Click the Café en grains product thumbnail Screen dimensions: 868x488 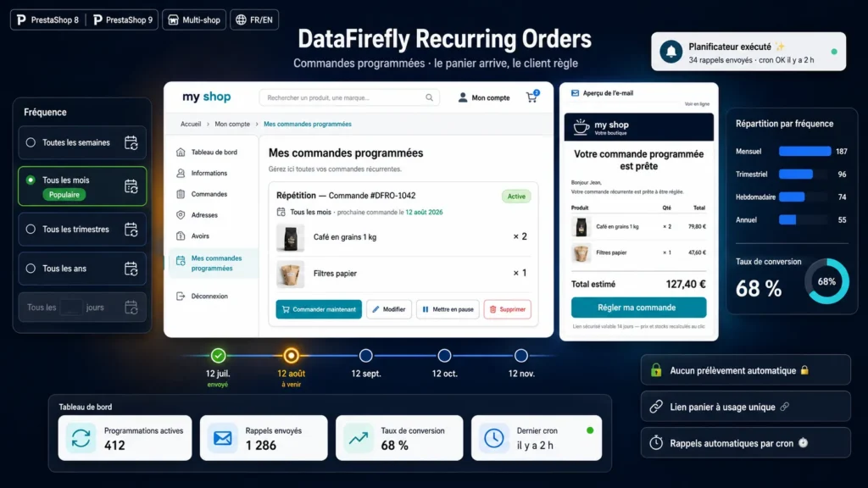290,238
